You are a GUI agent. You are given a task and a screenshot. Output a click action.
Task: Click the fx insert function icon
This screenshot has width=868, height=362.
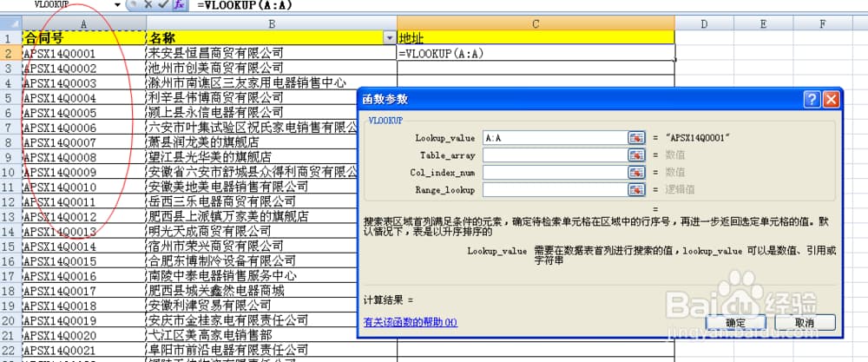(178, 4)
